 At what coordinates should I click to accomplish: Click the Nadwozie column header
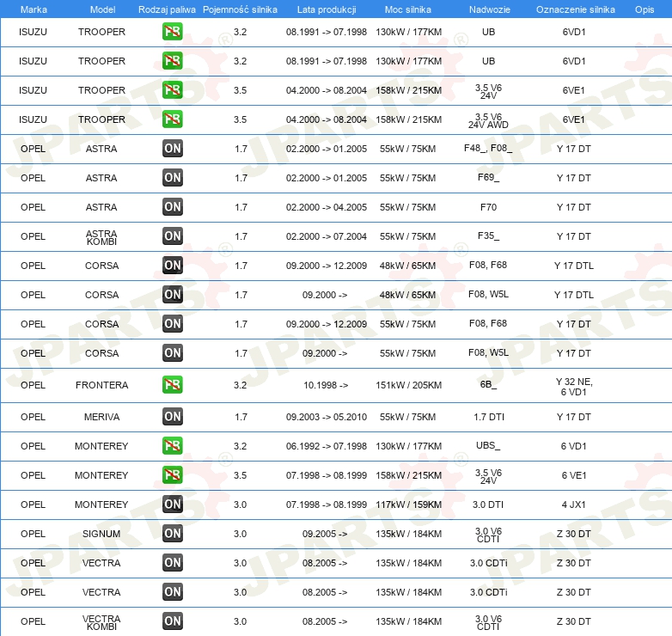tap(490, 9)
